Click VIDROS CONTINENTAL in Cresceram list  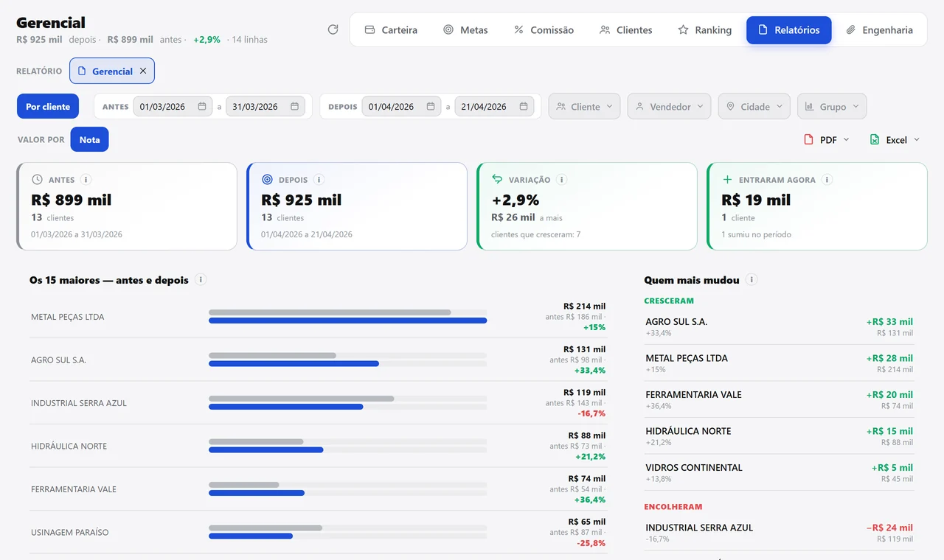coord(694,467)
